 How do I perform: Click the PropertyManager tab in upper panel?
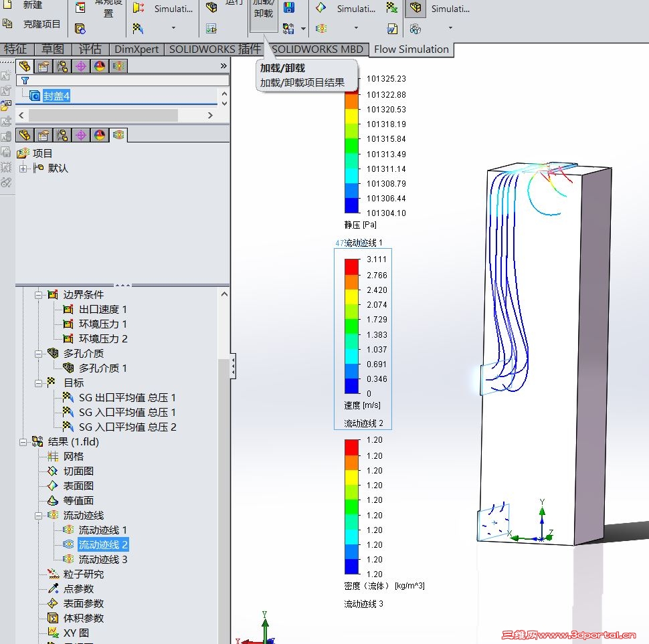(x=43, y=66)
